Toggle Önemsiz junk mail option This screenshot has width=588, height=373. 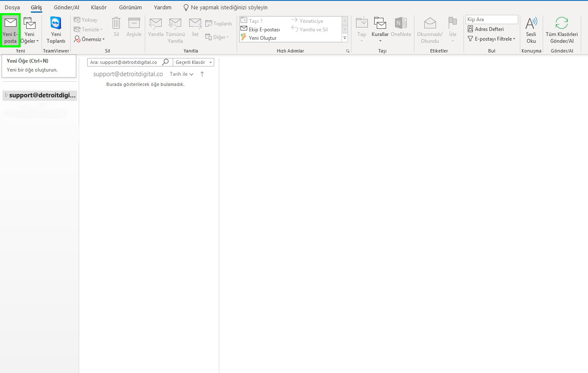coord(89,39)
